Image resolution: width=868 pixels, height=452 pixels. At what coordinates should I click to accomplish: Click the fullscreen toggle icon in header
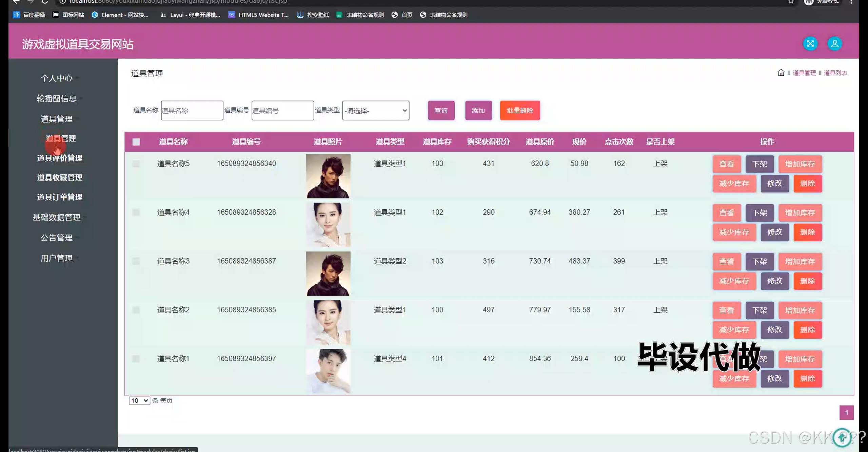(x=810, y=44)
